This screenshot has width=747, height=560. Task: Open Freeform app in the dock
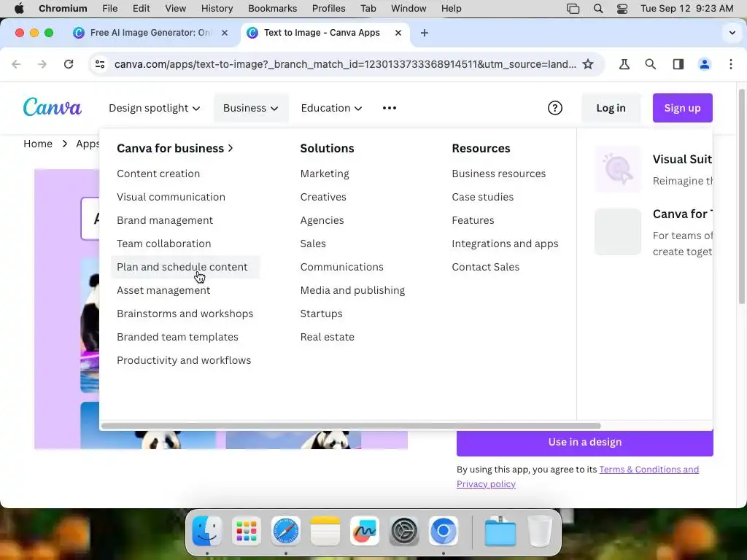[365, 531]
